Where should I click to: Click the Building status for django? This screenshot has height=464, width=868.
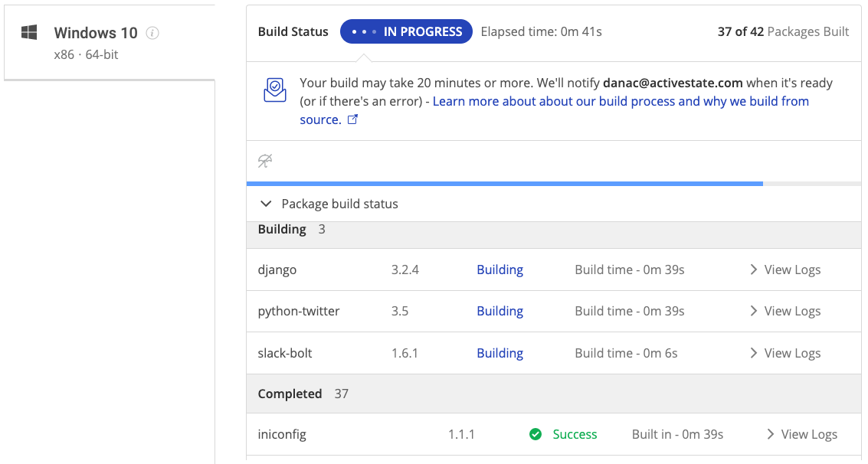click(x=500, y=270)
